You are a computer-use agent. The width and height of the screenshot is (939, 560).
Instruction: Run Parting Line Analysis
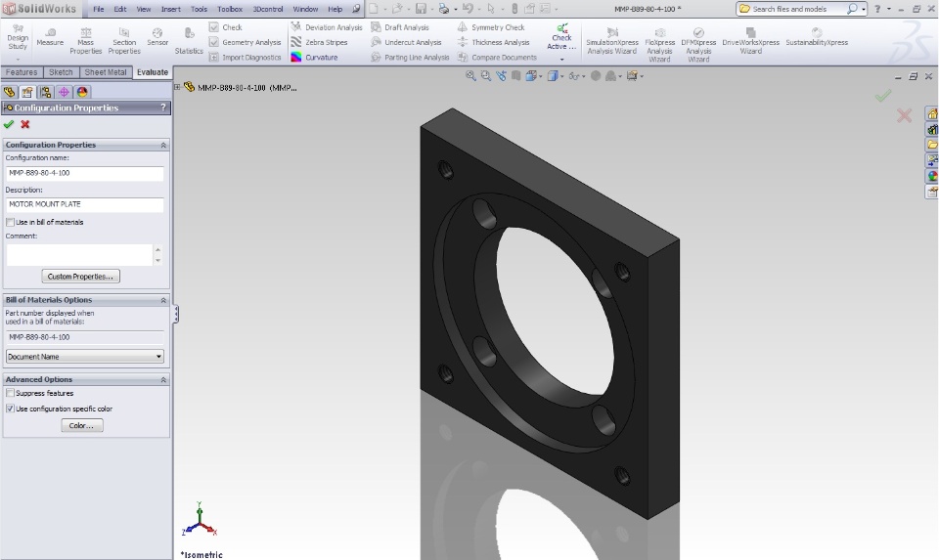[x=410, y=58]
